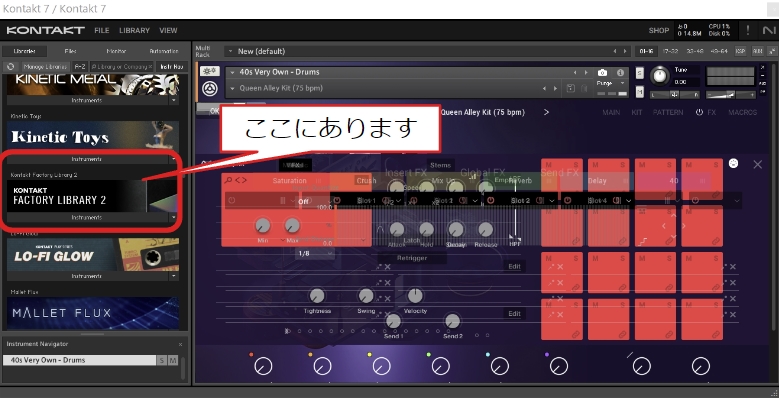This screenshot has width=779, height=398.
Task: Open the exclamation alerts icon
Action: (x=748, y=30)
